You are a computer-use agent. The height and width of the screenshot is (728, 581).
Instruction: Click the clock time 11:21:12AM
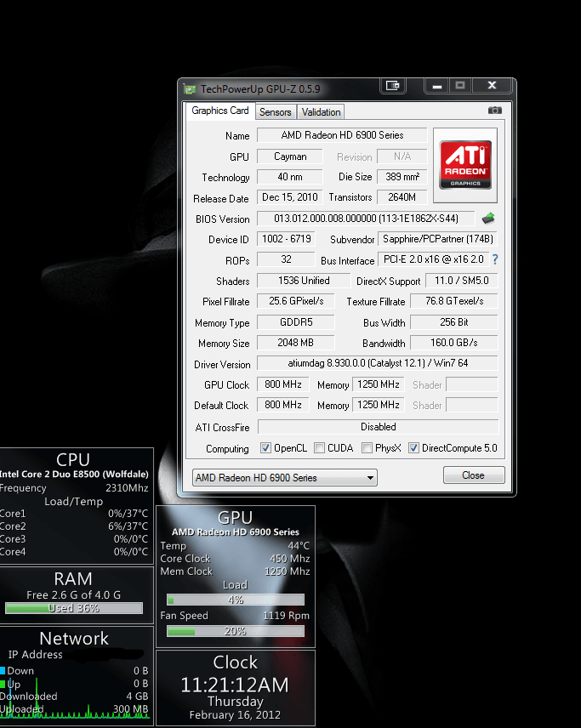tap(235, 685)
